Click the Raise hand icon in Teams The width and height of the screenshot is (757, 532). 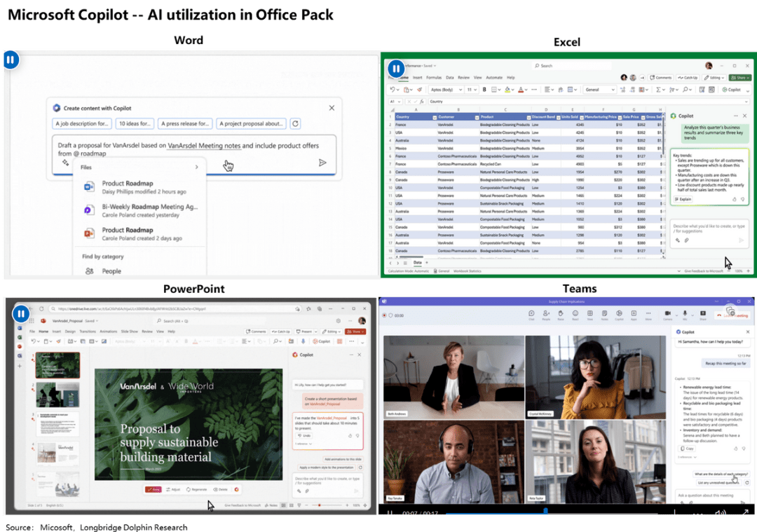561,315
